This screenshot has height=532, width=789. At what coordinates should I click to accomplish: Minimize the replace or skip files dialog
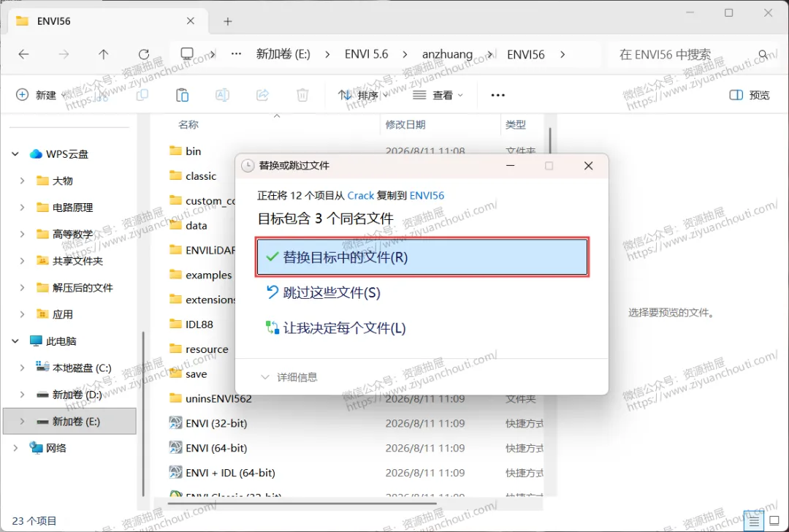pos(510,166)
